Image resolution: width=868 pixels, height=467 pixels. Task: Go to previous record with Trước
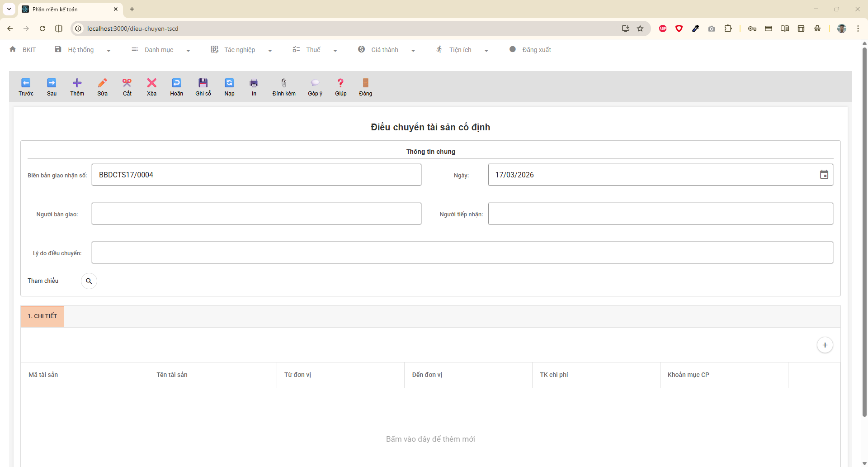(26, 83)
